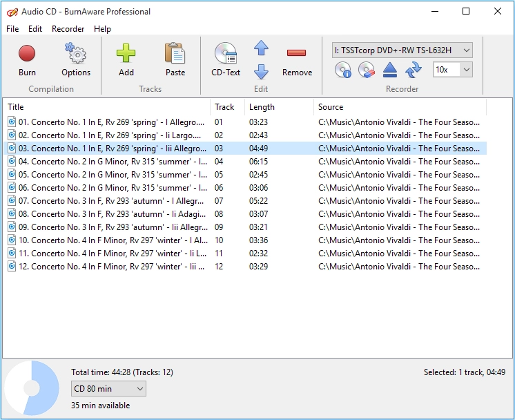Sort list by Track column header

point(228,107)
